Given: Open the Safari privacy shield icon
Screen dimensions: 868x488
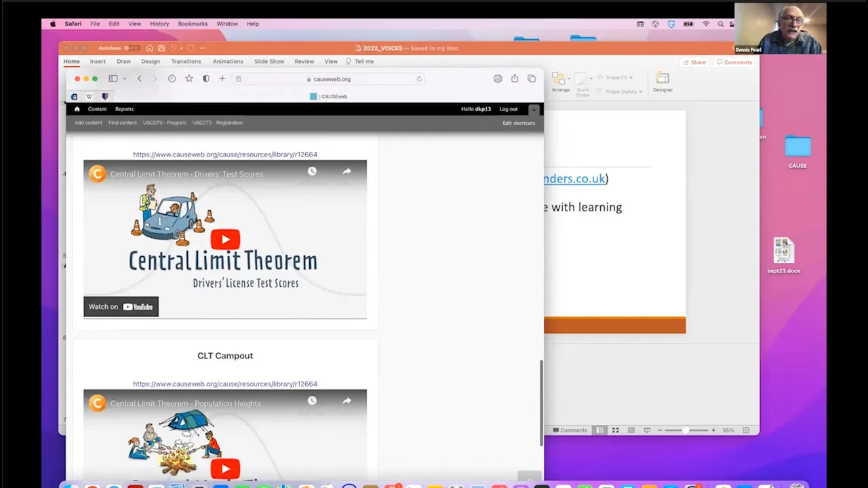Looking at the screenshot, I should [x=206, y=79].
